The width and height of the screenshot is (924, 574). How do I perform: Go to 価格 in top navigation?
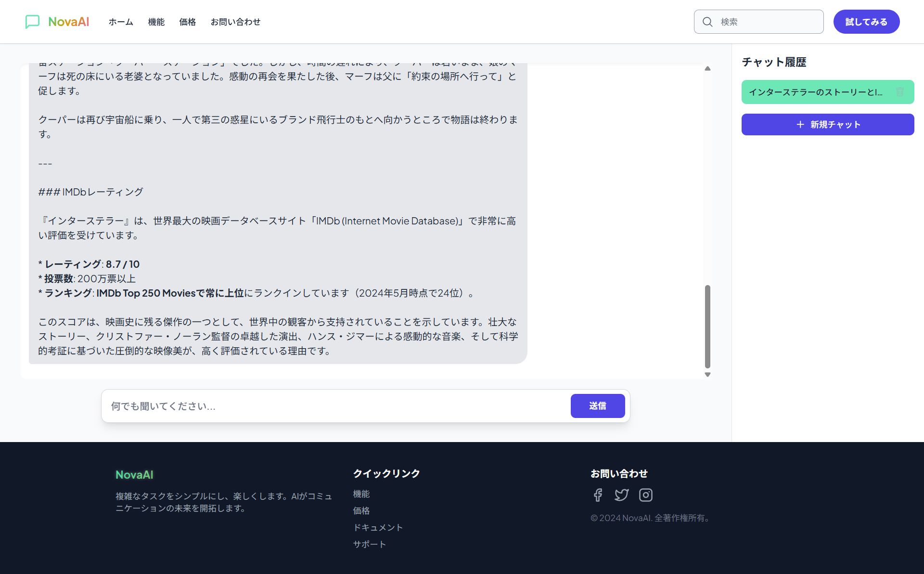[187, 22]
